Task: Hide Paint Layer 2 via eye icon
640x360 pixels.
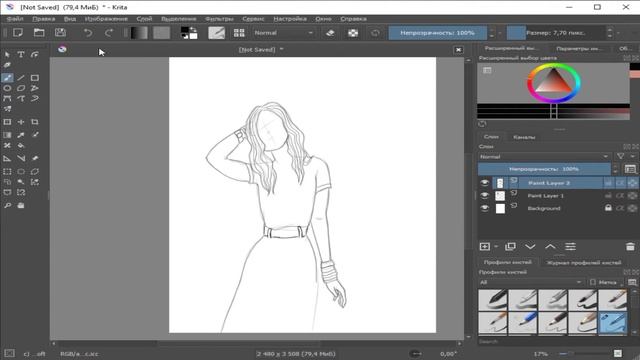Action: click(484, 183)
